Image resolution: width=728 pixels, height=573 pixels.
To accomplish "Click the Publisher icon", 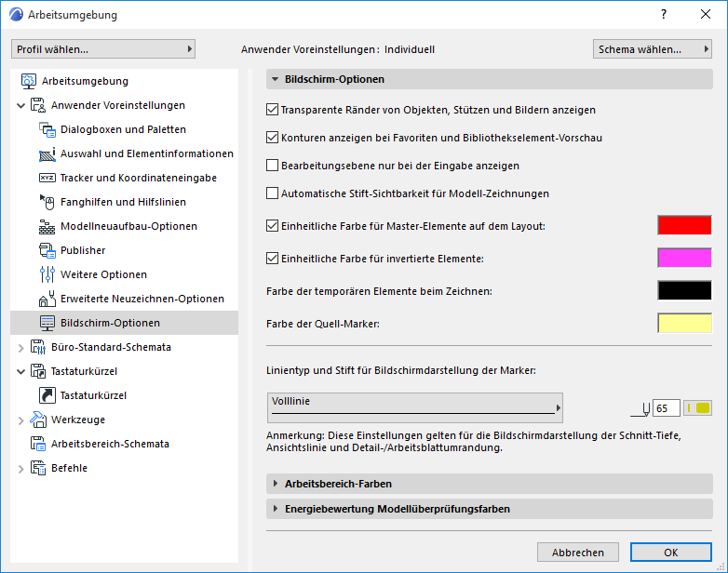I will click(x=47, y=250).
